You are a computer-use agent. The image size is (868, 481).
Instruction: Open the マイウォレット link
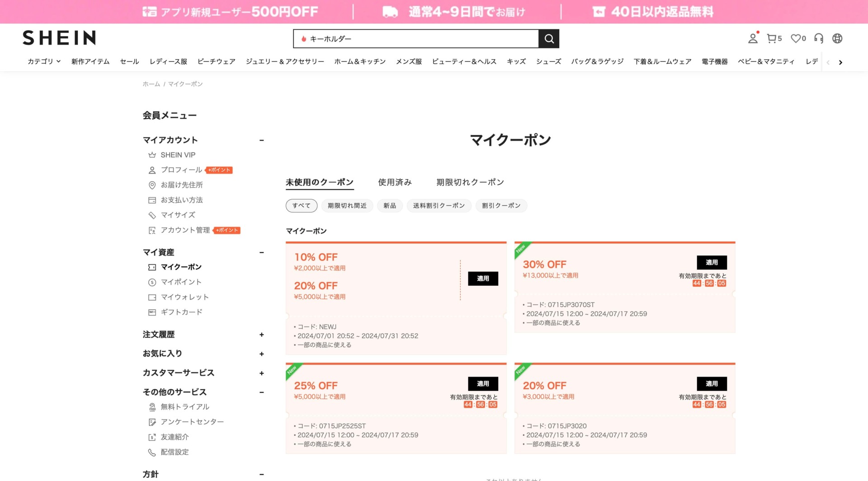click(x=185, y=297)
